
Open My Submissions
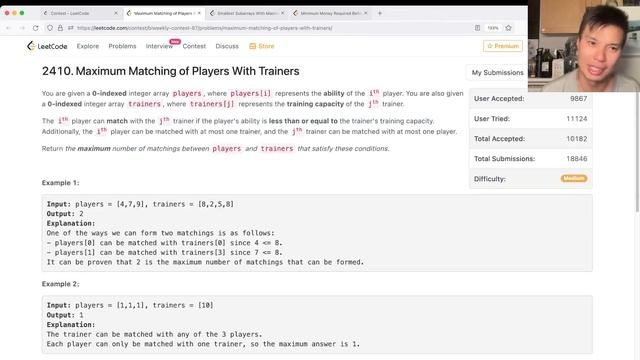(x=498, y=73)
